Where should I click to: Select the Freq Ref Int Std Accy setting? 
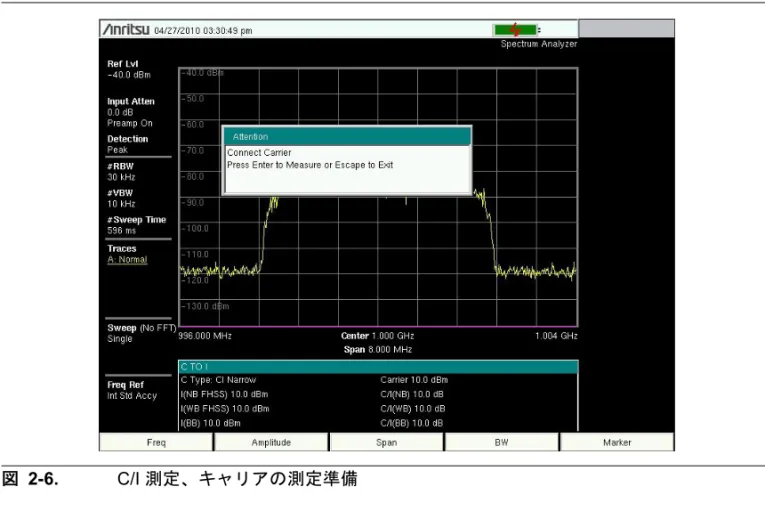pyautogui.click(x=132, y=390)
